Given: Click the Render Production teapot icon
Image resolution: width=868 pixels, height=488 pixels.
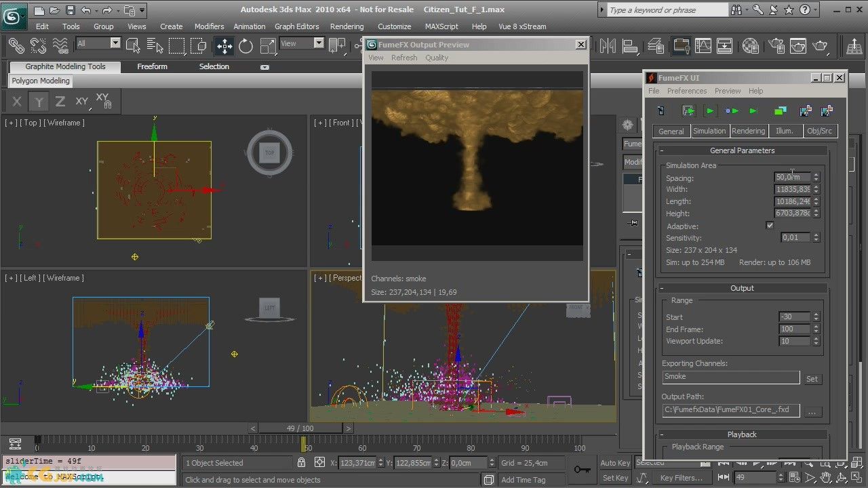Looking at the screenshot, I should (821, 45).
